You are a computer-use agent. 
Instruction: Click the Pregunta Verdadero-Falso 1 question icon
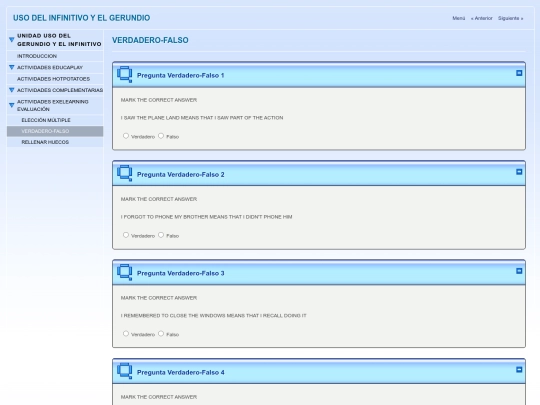[x=125, y=74]
